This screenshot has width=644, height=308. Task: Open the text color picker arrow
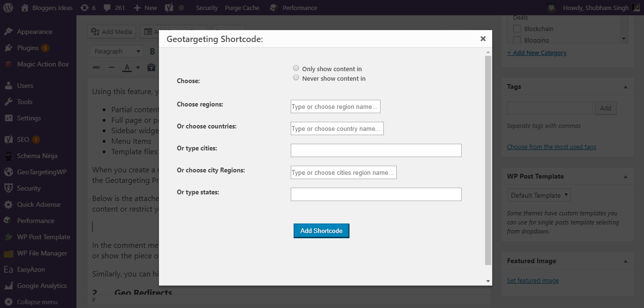click(x=138, y=68)
